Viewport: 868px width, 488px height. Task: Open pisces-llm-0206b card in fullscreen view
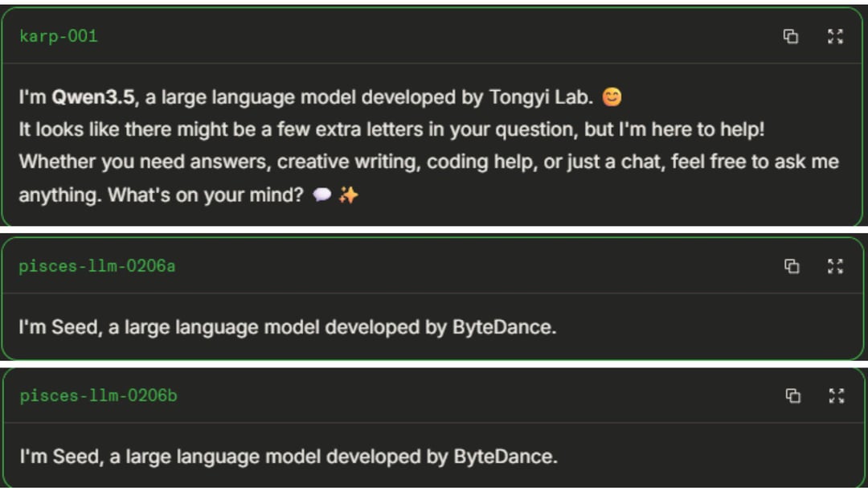click(x=837, y=396)
